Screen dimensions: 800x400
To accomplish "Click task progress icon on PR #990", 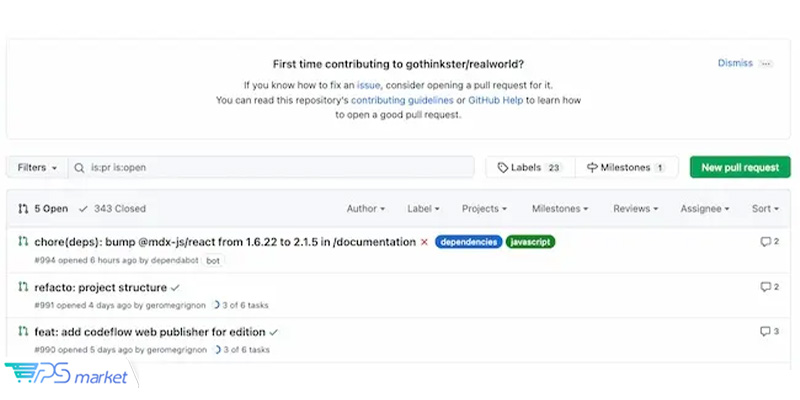I will [x=217, y=349].
